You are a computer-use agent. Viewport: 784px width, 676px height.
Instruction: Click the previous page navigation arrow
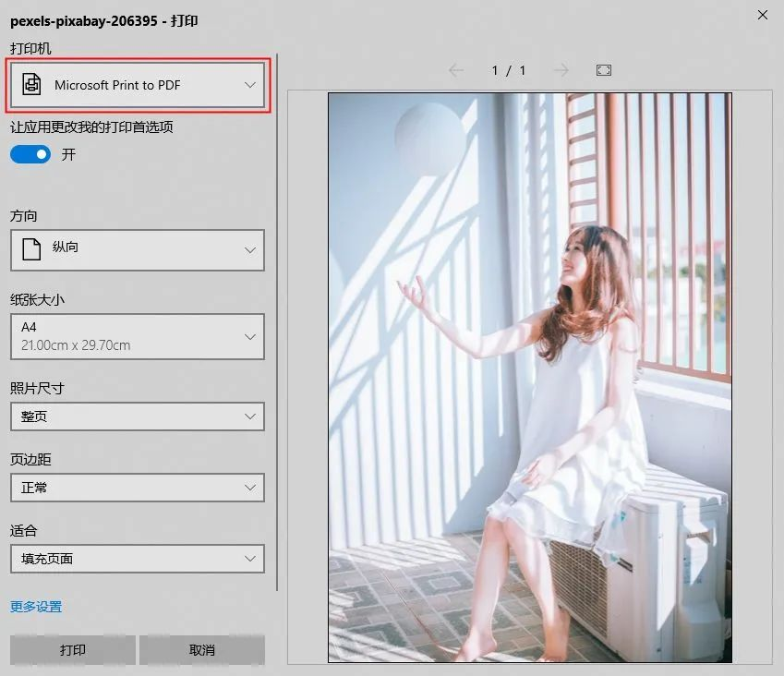pos(454,69)
